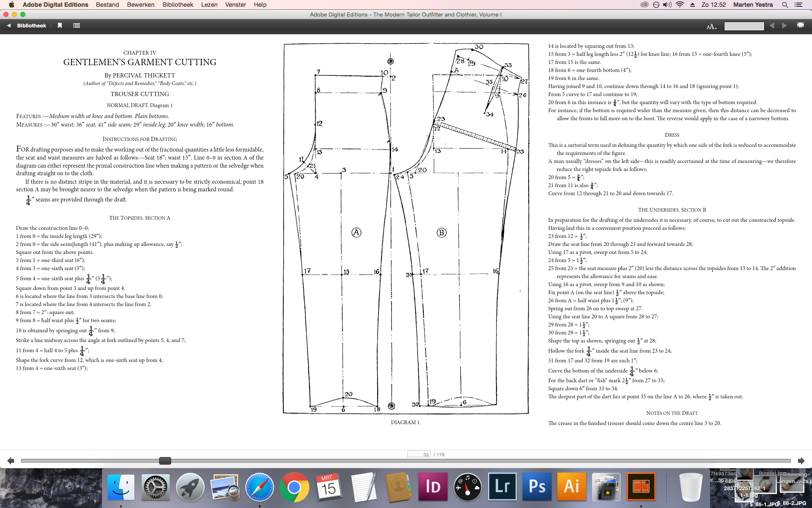Go to next search result arrow

click(785, 26)
